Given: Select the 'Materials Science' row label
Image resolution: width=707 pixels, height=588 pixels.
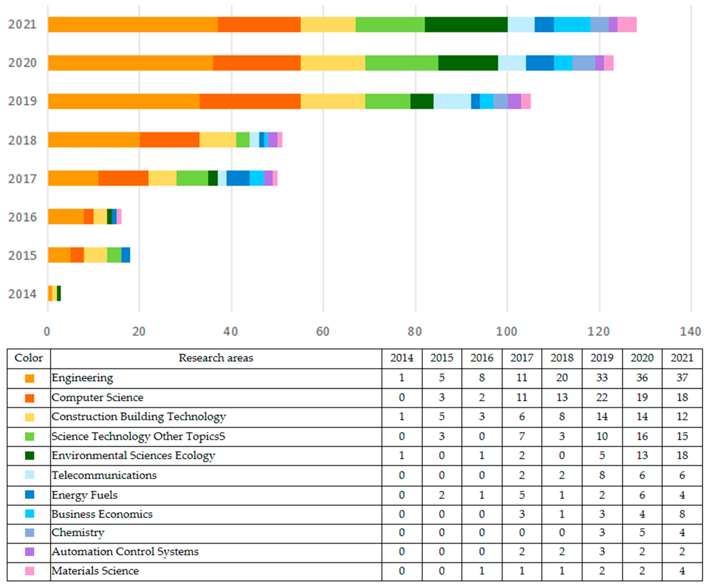Looking at the screenshot, I should point(95,571).
